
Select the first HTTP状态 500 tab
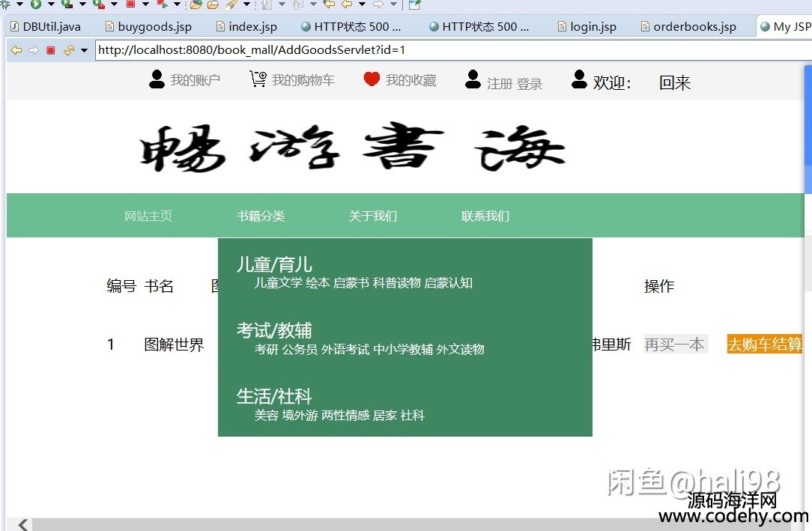coord(351,26)
